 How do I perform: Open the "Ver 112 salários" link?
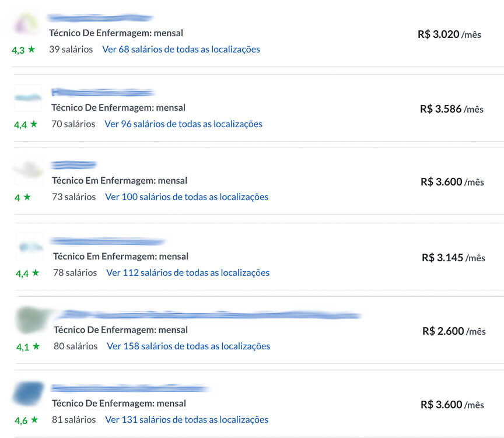pyautogui.click(x=188, y=273)
